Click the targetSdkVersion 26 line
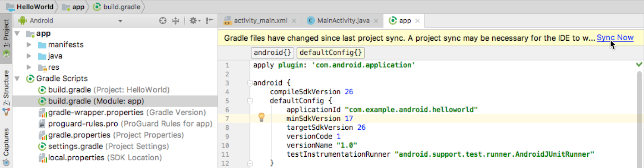 tap(326, 127)
